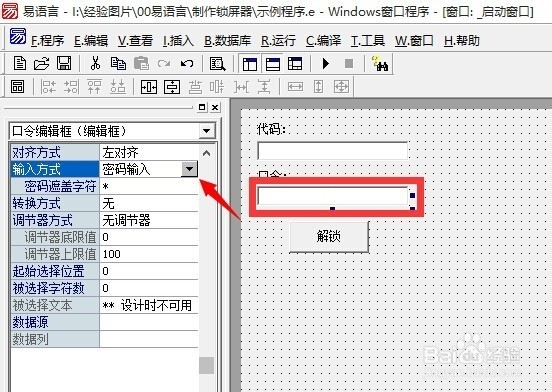Open the F.程序 menu
The image size is (552, 392).
[x=48, y=41]
